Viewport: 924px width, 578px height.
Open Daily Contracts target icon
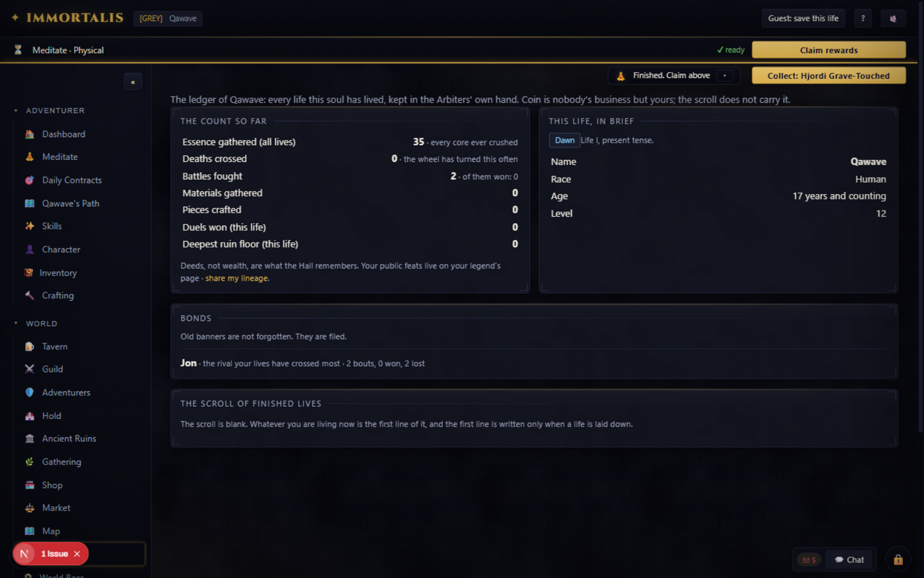click(x=30, y=180)
